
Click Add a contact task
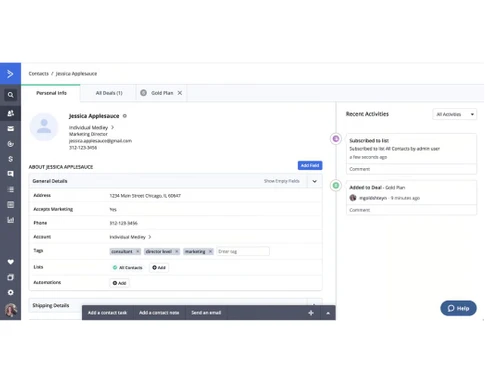107,313
